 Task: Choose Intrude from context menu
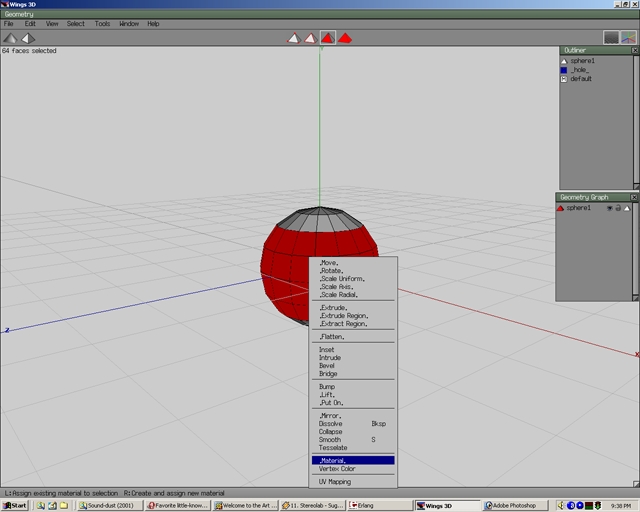click(x=353, y=358)
